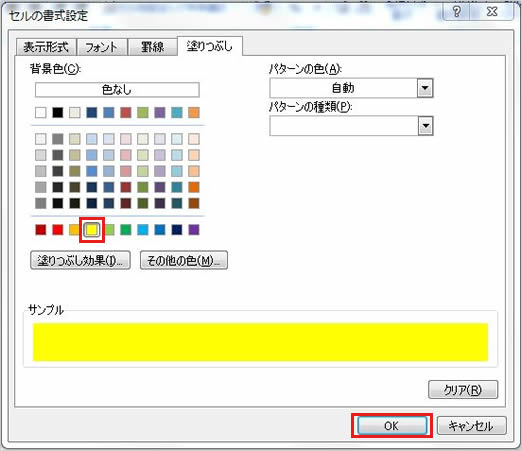Click the help question mark button

(456, 12)
